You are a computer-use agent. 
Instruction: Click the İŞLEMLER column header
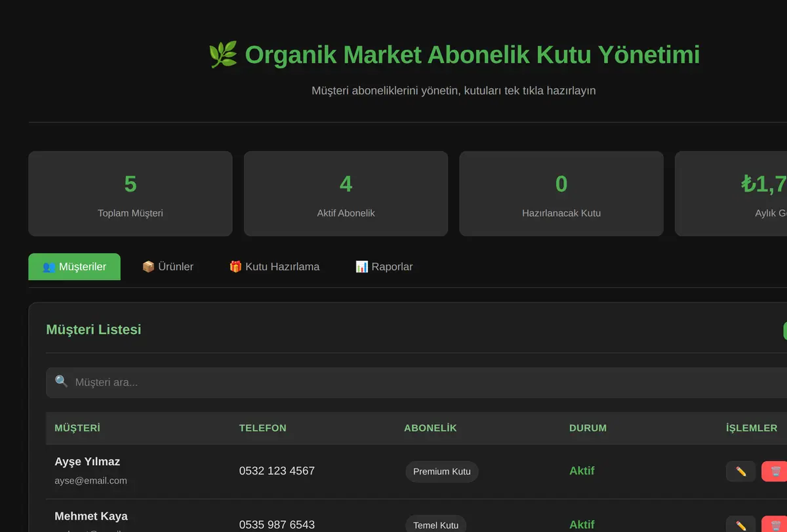coord(752,428)
